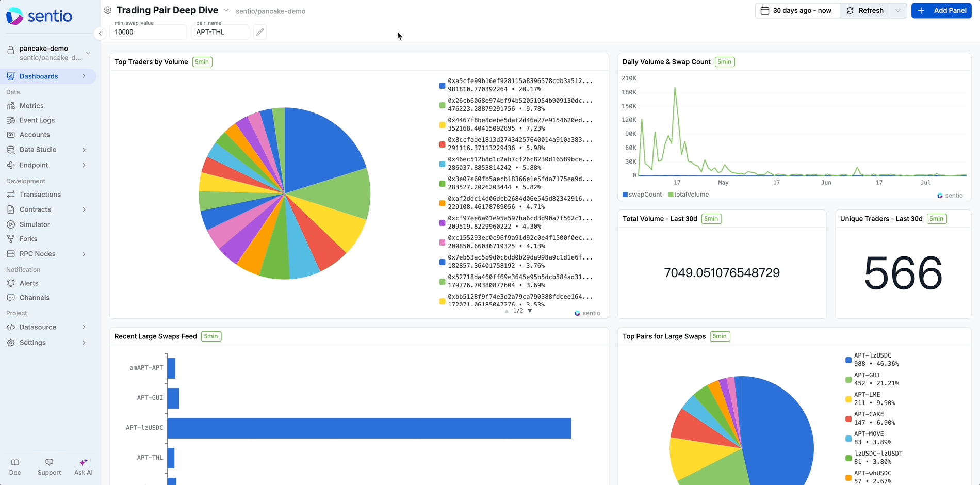The height and width of the screenshot is (485, 980).
Task: Click the dashboard settings gear icon
Action: tap(108, 10)
